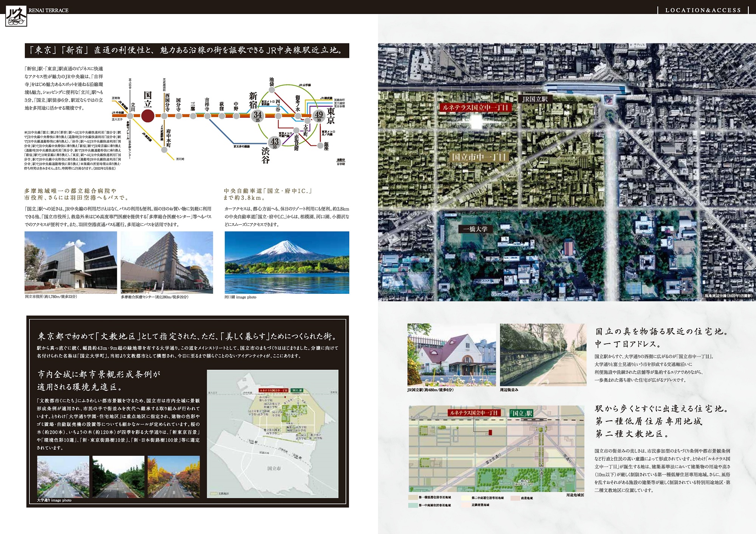The image size is (756, 534).
Task: Click the 多摩総合医療センター(約2,280m/徒歩29分) caption
Action: click(154, 297)
